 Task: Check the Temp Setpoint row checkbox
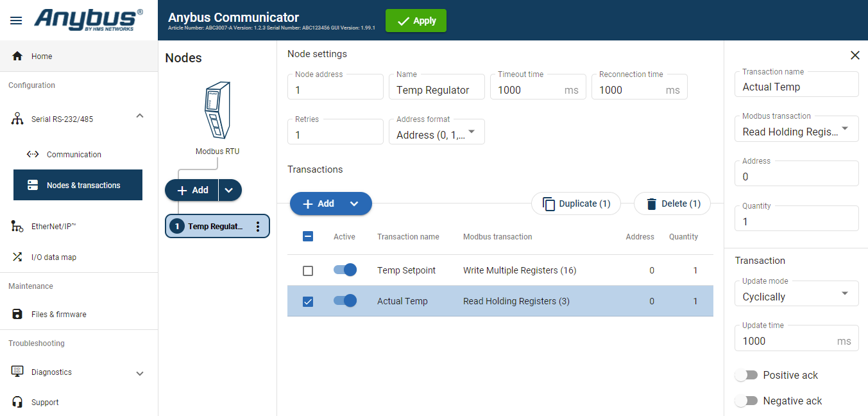(x=308, y=271)
